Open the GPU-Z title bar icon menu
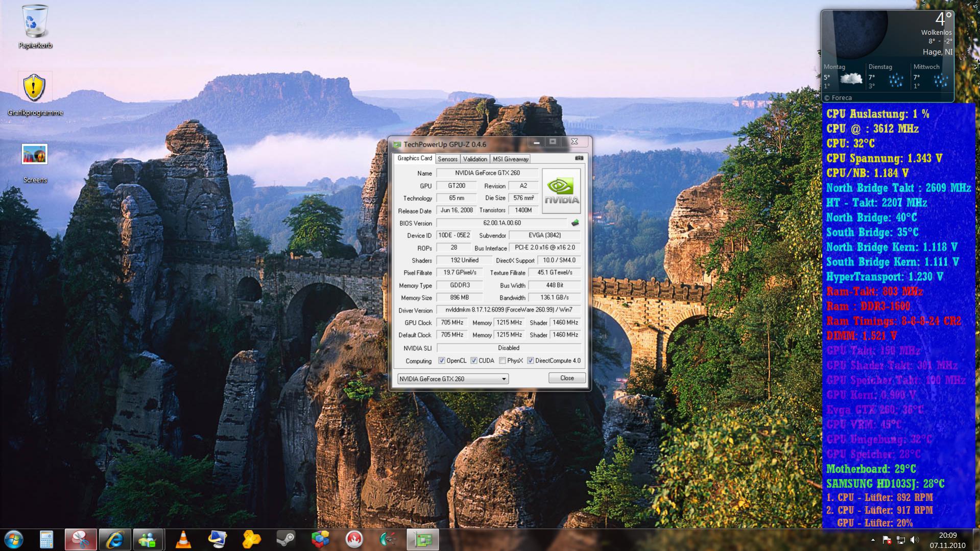Screen dimensions: 980x551 click(x=397, y=145)
